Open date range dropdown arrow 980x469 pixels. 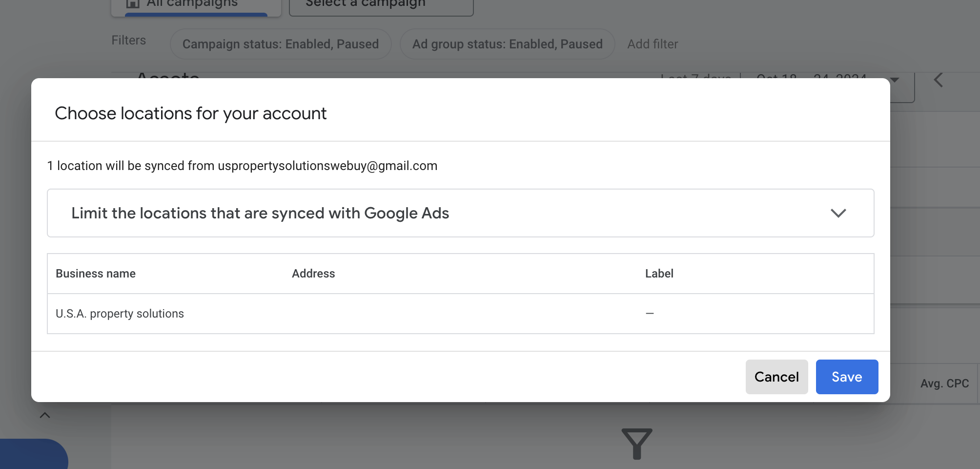[x=895, y=80]
